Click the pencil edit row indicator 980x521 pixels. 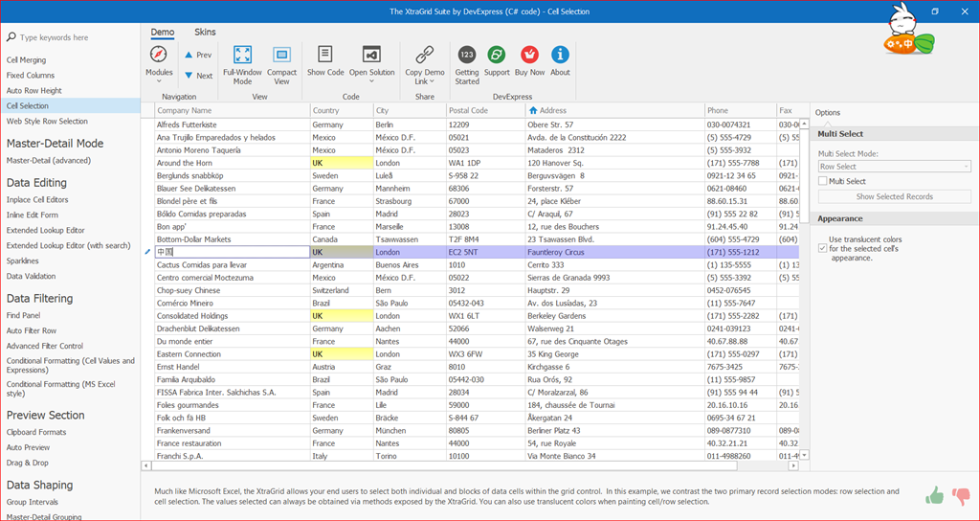147,252
